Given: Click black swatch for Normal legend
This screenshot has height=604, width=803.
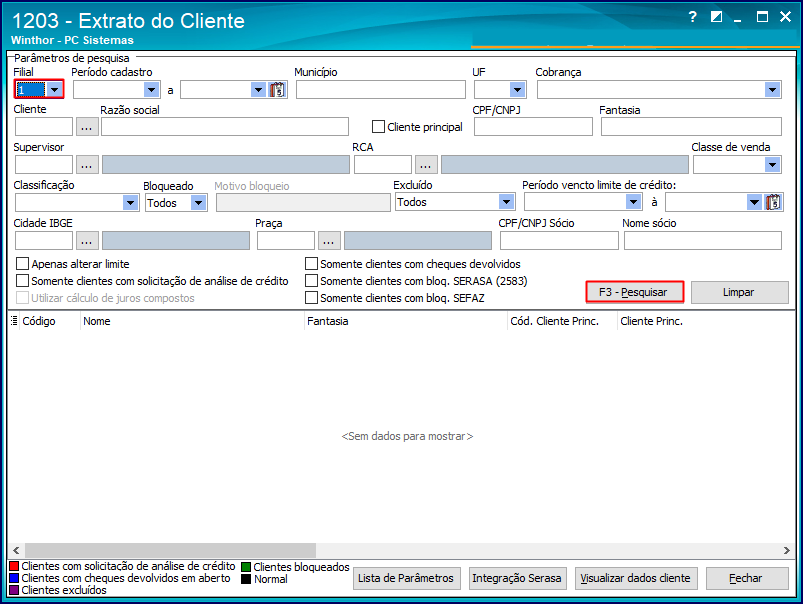Looking at the screenshot, I should (246, 579).
